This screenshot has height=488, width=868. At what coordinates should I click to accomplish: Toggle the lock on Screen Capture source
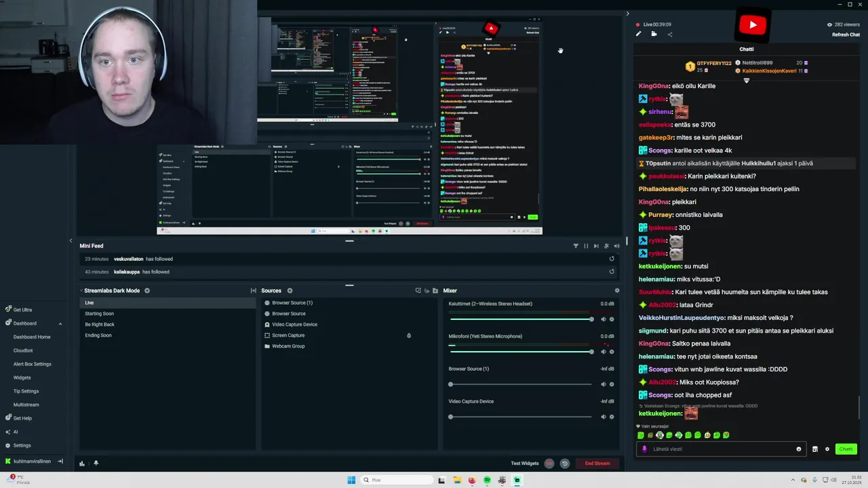click(x=408, y=335)
